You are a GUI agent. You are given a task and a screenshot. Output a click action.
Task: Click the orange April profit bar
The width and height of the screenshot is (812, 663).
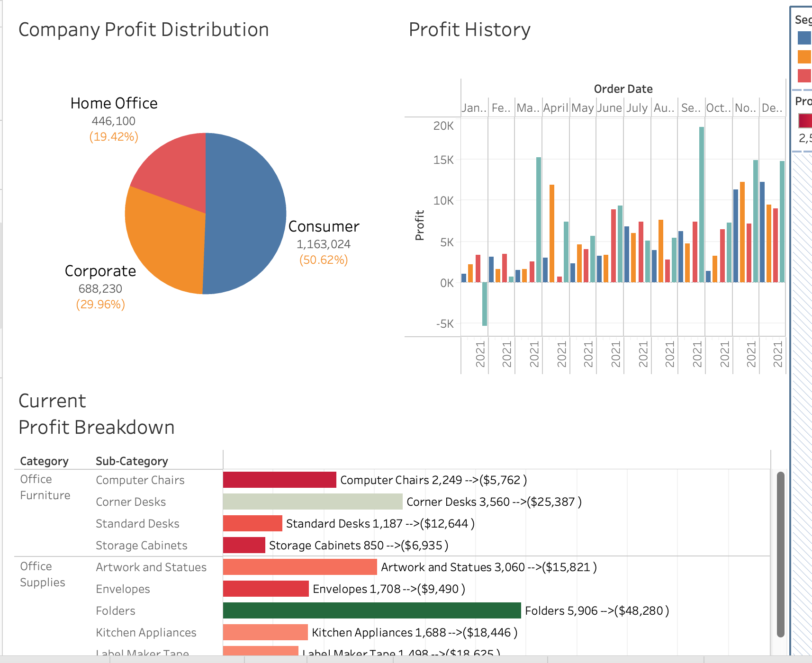552,233
